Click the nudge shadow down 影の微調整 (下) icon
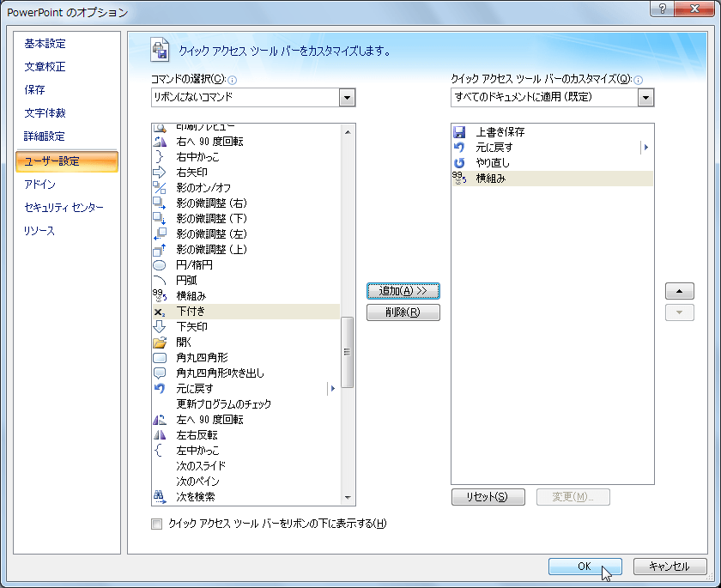Viewport: 721px width, 588px height. coord(160,218)
